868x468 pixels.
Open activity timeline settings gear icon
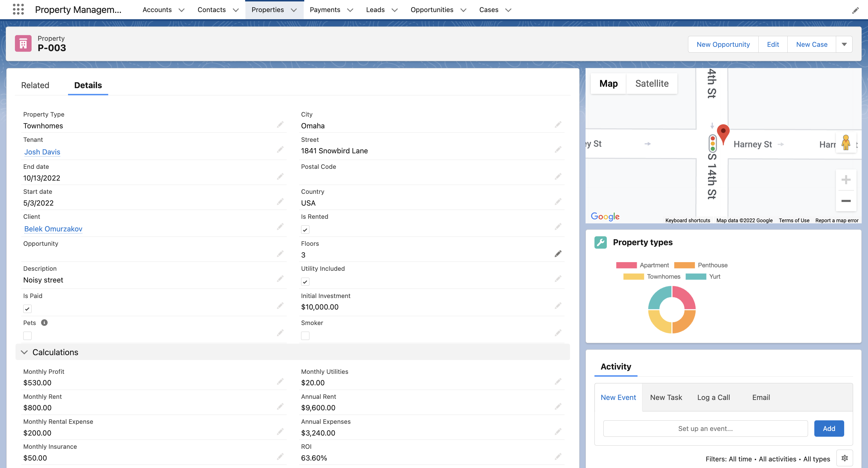844,458
